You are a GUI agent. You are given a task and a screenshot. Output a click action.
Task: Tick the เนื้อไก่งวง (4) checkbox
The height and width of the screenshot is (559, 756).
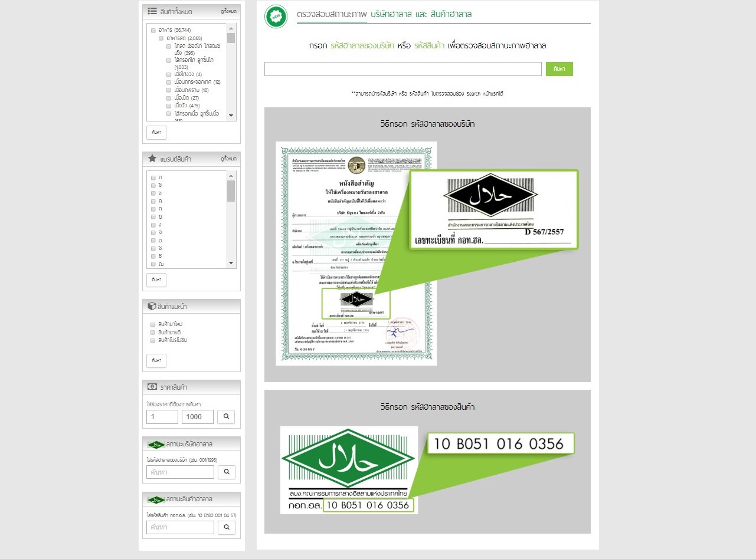(169, 74)
